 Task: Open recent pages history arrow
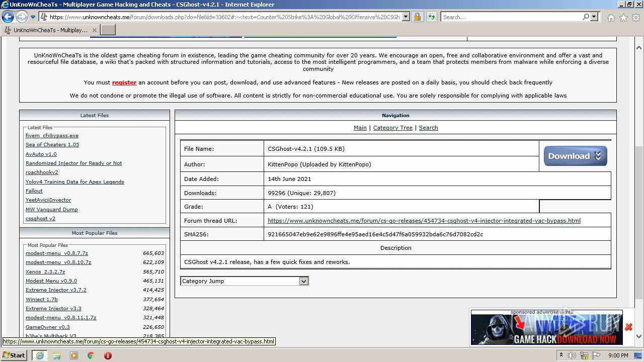(x=33, y=17)
